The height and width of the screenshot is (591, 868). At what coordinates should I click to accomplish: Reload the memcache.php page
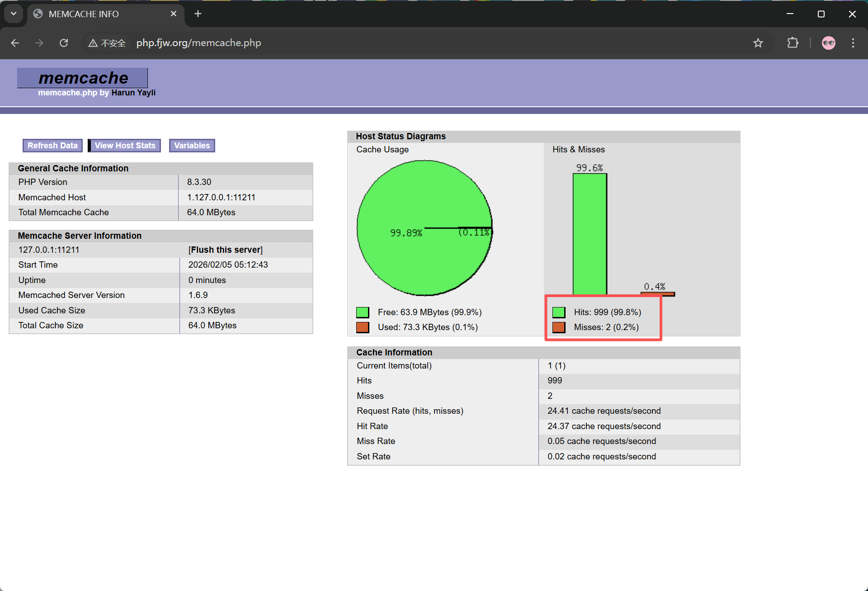64,43
